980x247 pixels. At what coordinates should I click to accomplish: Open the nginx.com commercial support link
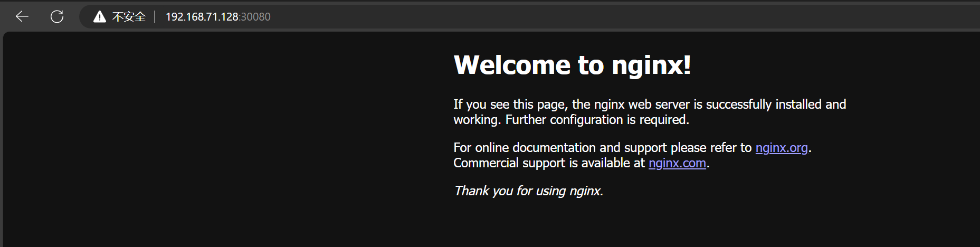[677, 163]
